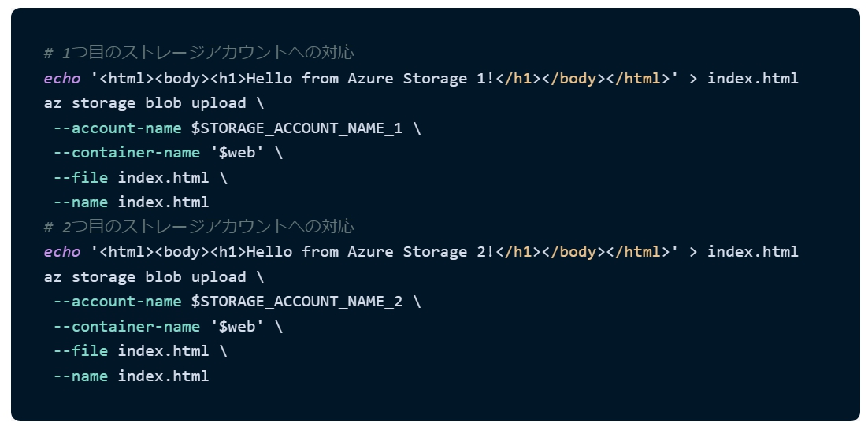The width and height of the screenshot is (868, 426).
Task: Click the echo keyword on the Storage 2 line
Action: click(62, 252)
